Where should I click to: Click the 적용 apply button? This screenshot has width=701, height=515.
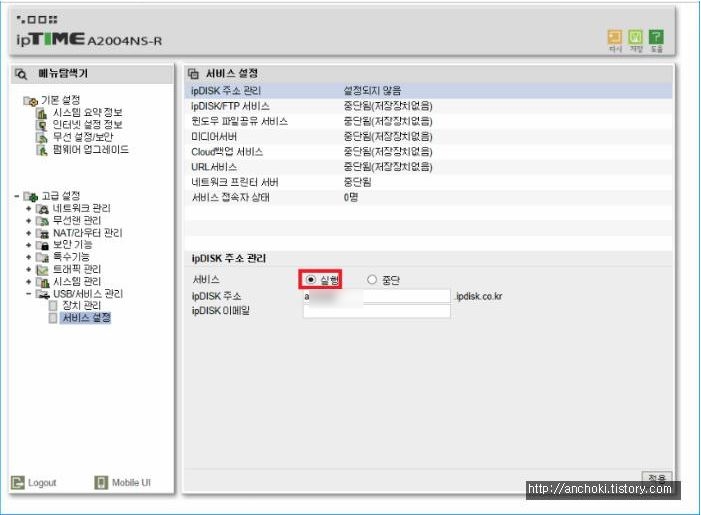tap(657, 477)
